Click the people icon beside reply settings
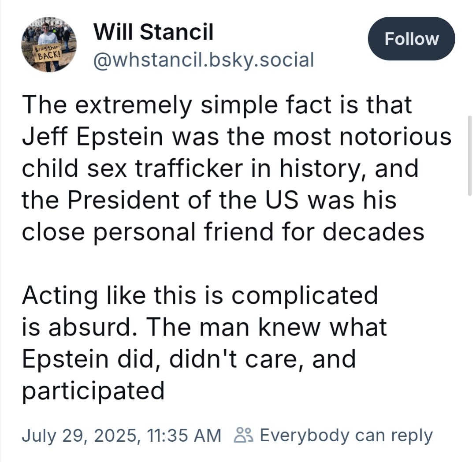This screenshot has width=476, height=462. click(x=243, y=435)
